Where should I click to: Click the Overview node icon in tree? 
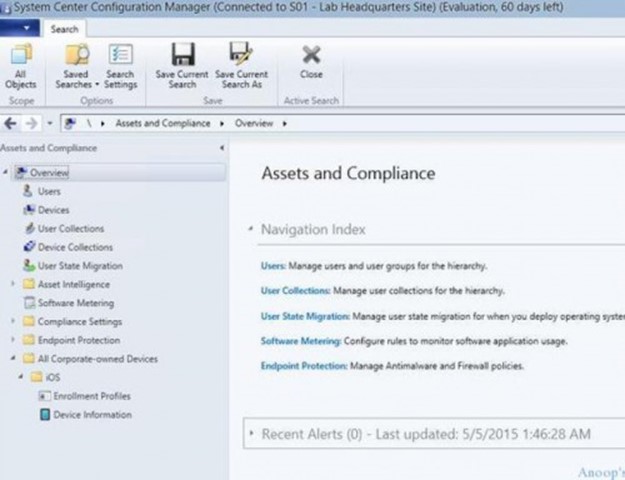(x=21, y=173)
